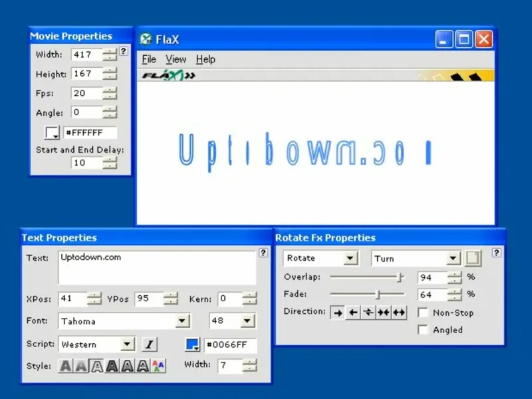Select the shadowed text style icon
Screen dimensions: 532x399
(81, 366)
